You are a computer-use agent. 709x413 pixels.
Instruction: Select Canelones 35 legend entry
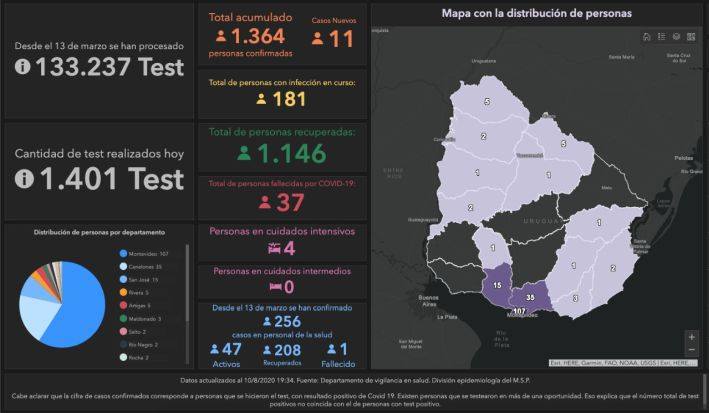(141, 267)
